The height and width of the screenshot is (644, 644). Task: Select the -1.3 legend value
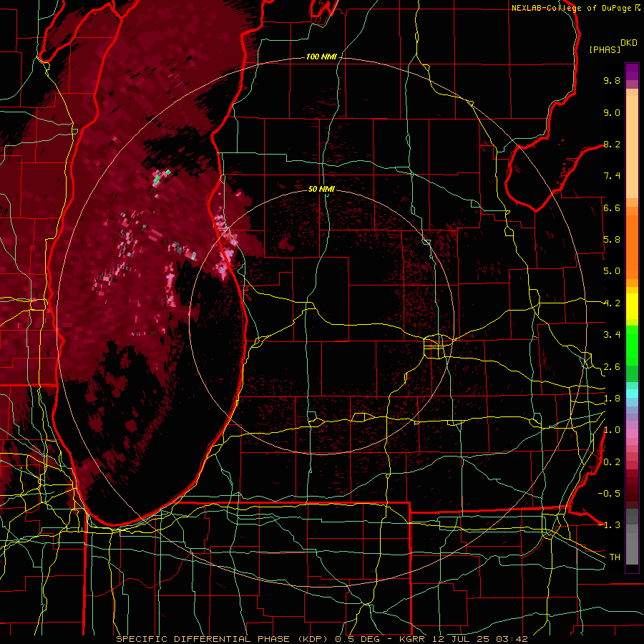609,525
